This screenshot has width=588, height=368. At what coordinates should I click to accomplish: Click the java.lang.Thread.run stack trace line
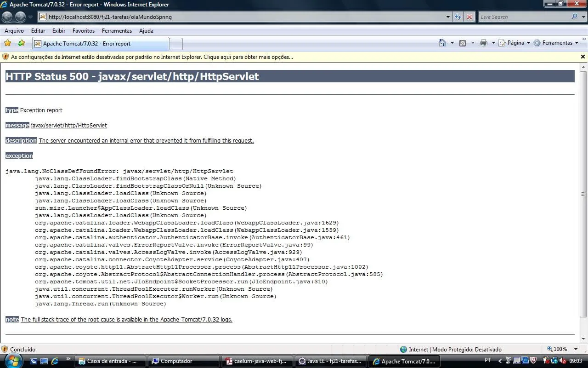coord(101,304)
